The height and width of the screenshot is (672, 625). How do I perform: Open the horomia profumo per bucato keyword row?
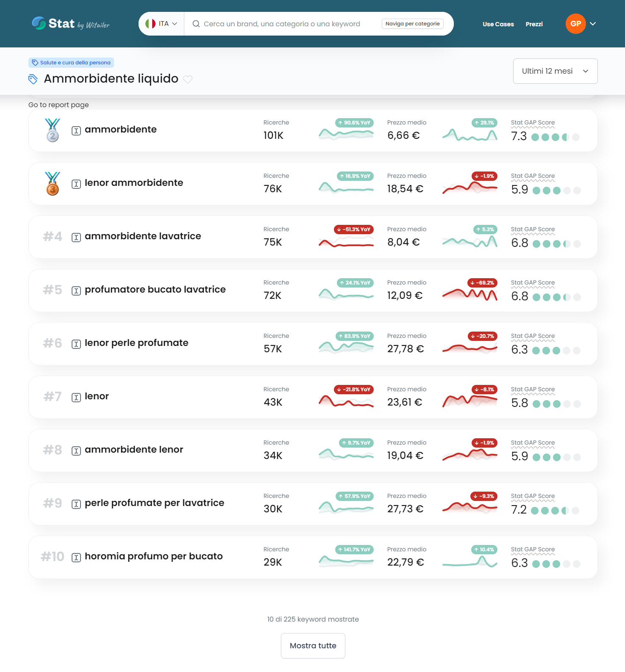point(153,556)
